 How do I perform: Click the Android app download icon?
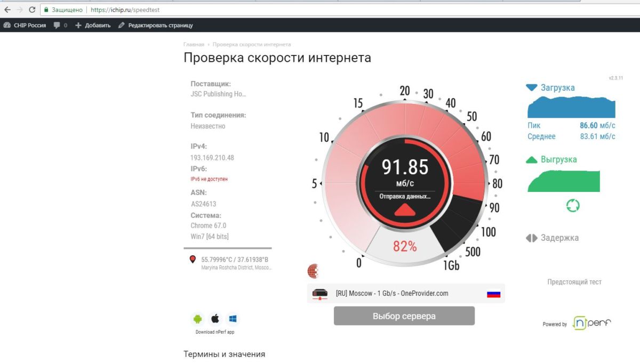tap(198, 319)
